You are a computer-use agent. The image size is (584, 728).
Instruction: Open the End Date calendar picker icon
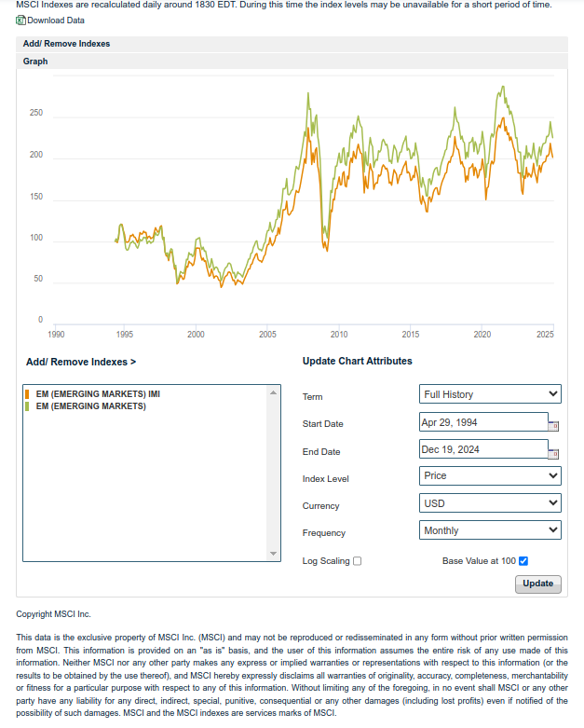coord(553,454)
